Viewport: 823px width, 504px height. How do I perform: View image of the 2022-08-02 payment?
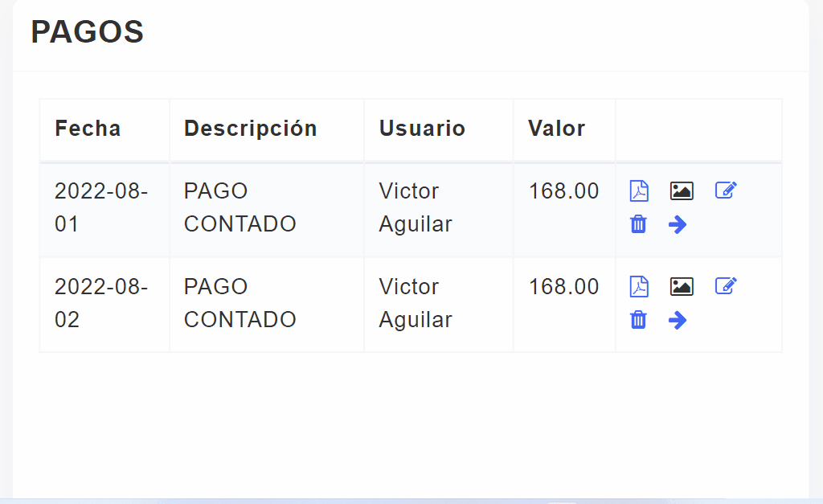pos(682,287)
